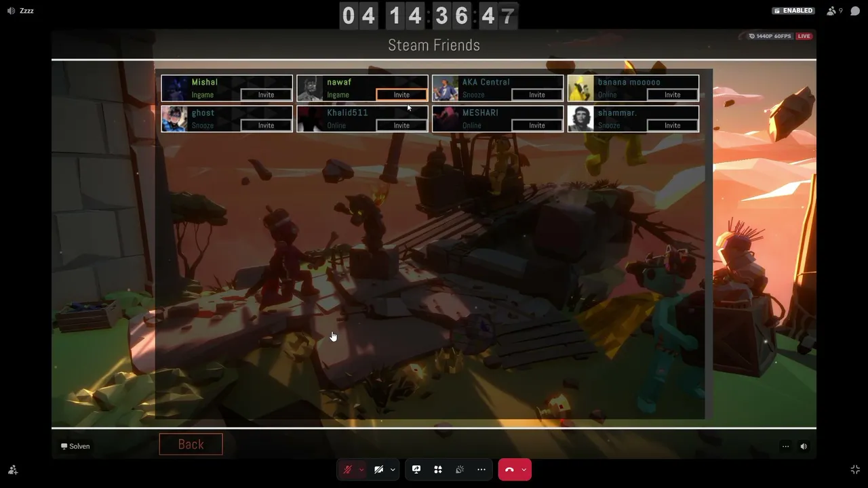
Task: Click the MESHARI friend name
Action: click(x=481, y=113)
